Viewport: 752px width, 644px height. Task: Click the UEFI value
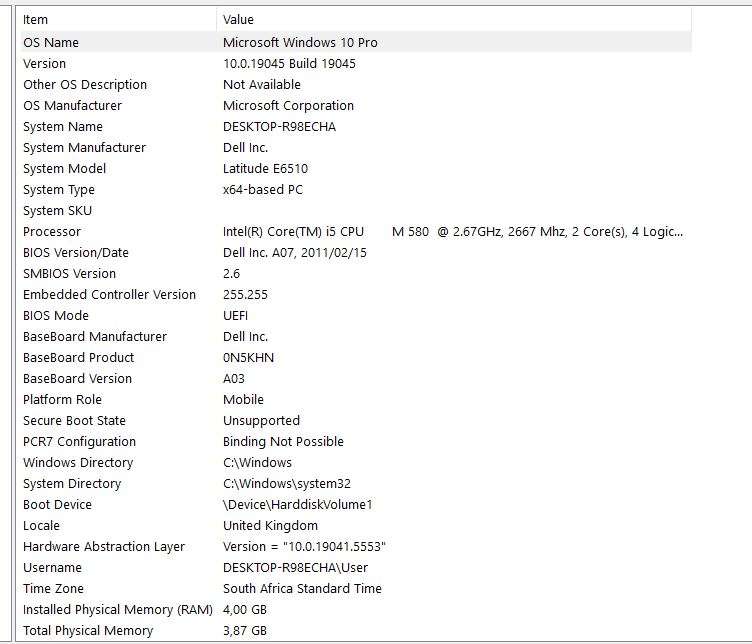(235, 316)
